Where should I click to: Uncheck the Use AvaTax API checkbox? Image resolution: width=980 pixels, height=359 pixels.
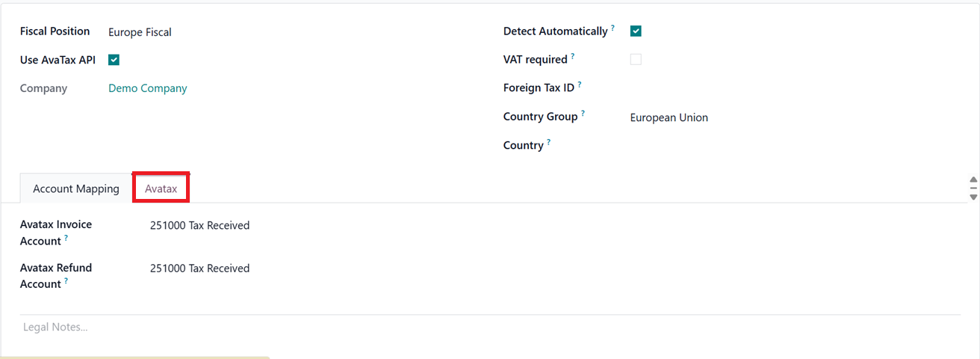pyautogui.click(x=114, y=60)
